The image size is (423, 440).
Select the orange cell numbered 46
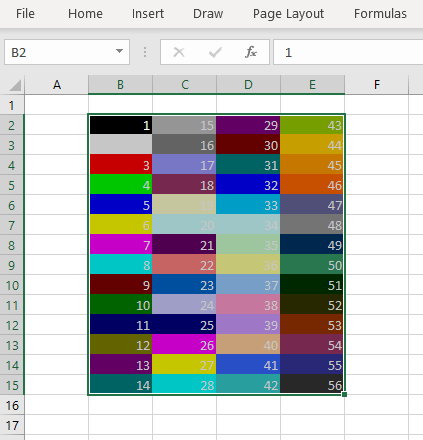point(312,184)
